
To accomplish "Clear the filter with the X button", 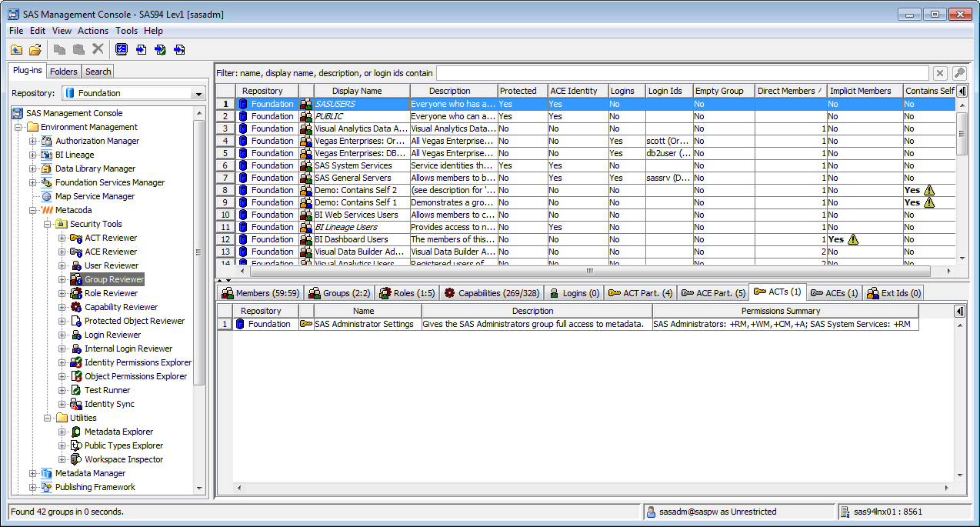I will tap(940, 73).
